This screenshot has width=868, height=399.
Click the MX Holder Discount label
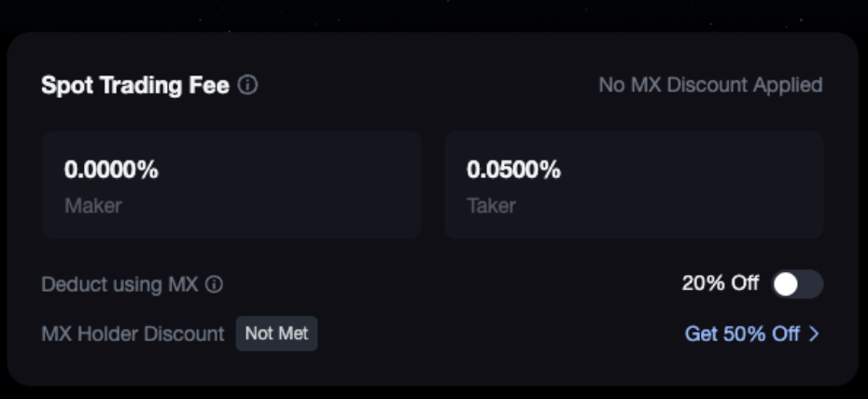(133, 334)
